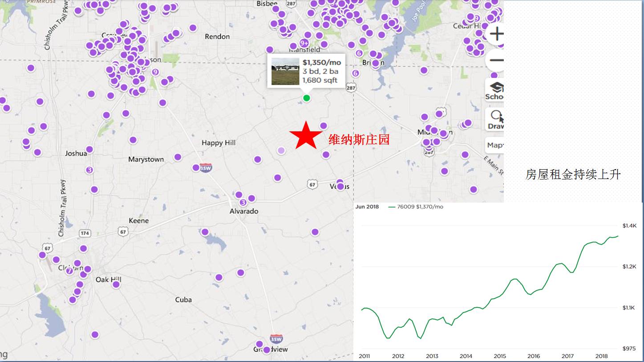This screenshot has height=362, width=644.
Task: Click the $1,350/mo listing price link
Action: coord(321,63)
